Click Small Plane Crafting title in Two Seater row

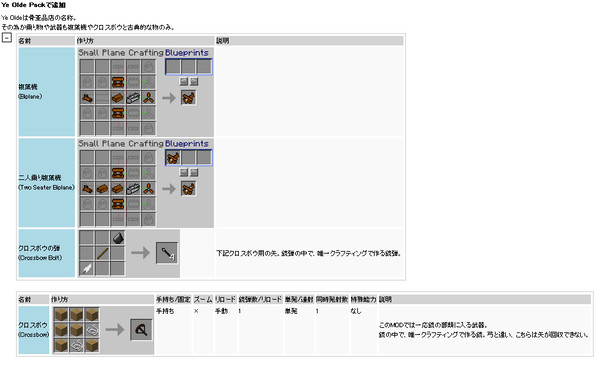pos(121,143)
